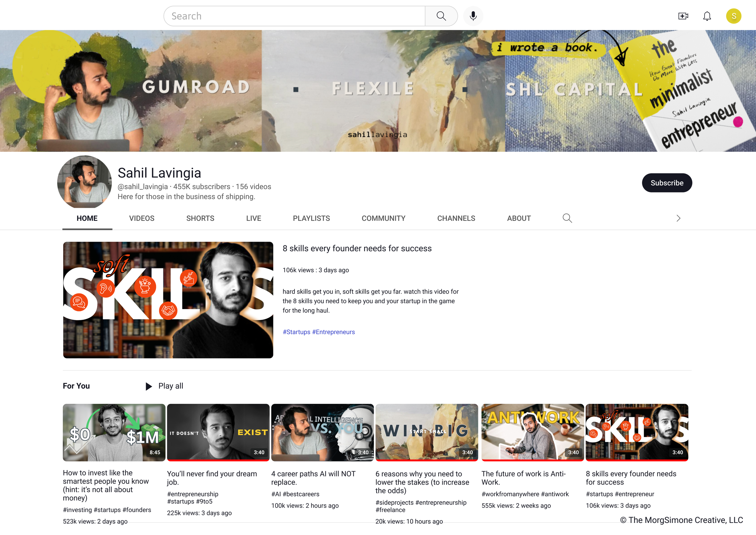Image resolution: width=756 pixels, height=535 pixels.
Task: Focus the Search input field
Action: click(x=293, y=16)
